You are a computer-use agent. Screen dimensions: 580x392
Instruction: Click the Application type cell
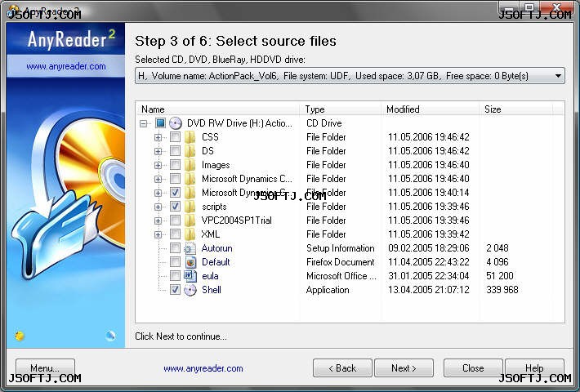point(328,290)
